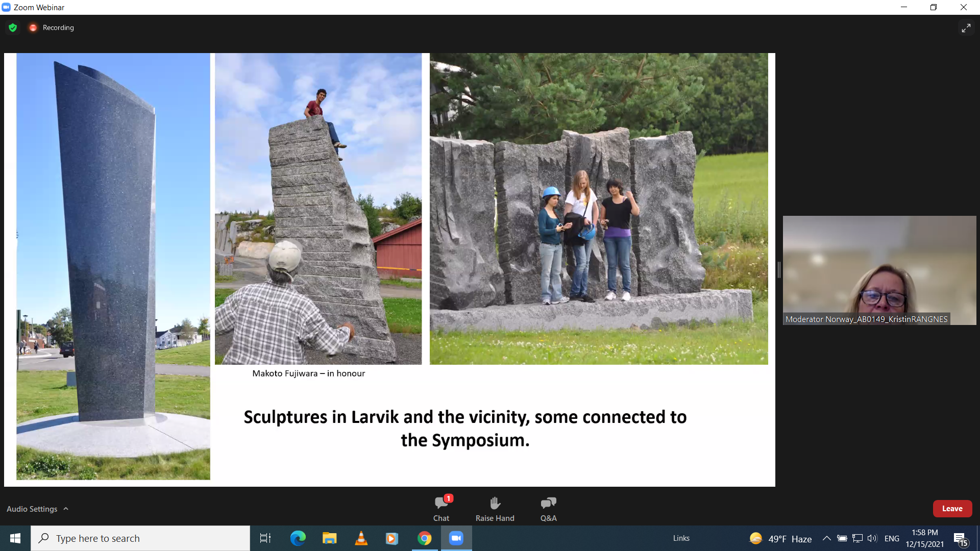Click the ENG language selector
Image resolution: width=980 pixels, height=551 pixels.
[892, 538]
